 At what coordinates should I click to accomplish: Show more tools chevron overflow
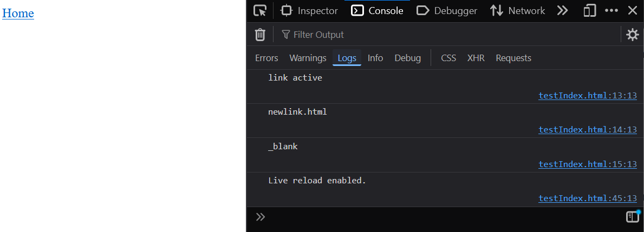coord(562,11)
